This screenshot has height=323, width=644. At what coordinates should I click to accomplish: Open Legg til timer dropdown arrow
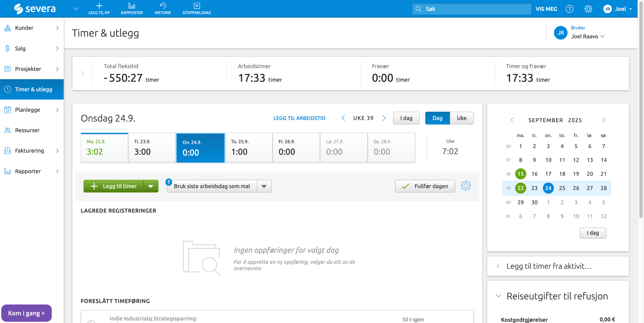[151, 186]
